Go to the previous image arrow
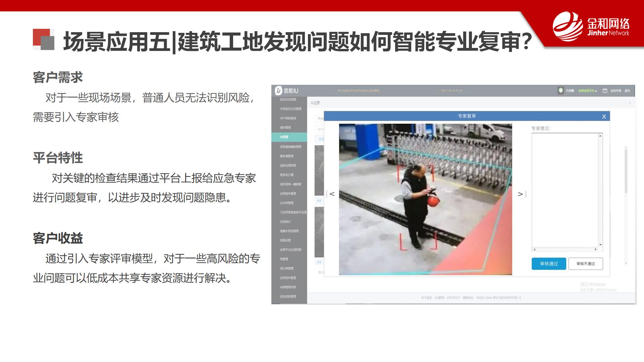 332,194
